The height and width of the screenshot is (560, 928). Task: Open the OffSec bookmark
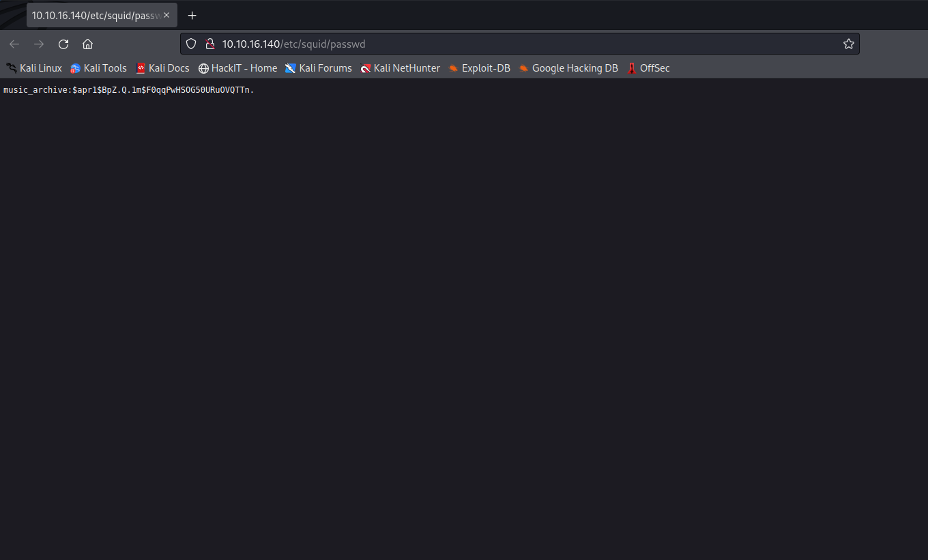click(648, 68)
